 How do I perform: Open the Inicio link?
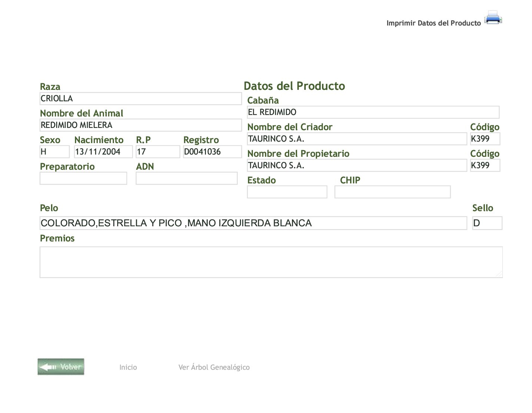pyautogui.click(x=128, y=367)
